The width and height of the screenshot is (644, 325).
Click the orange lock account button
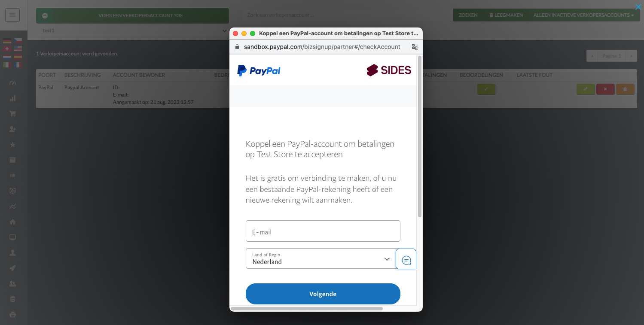[625, 89]
